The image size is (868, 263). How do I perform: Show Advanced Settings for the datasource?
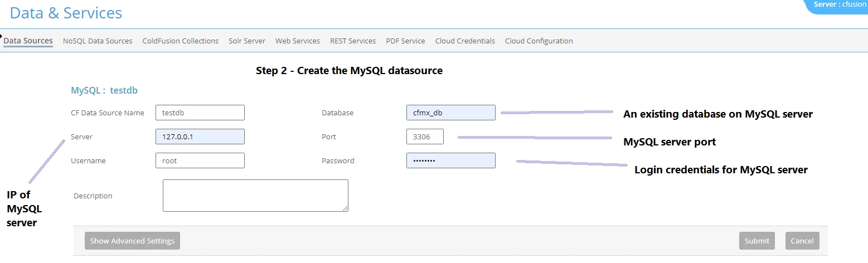[x=132, y=241]
